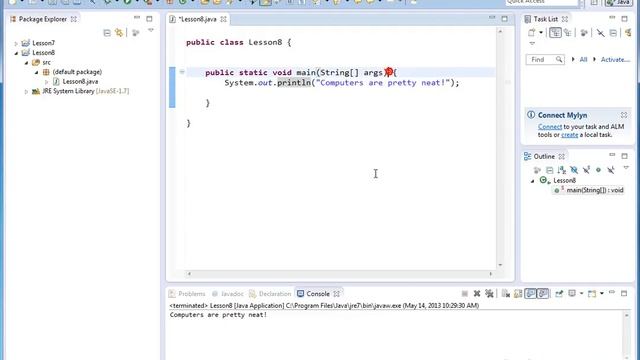The height and width of the screenshot is (360, 640).
Task: Clear Console output
Action: 506,293
